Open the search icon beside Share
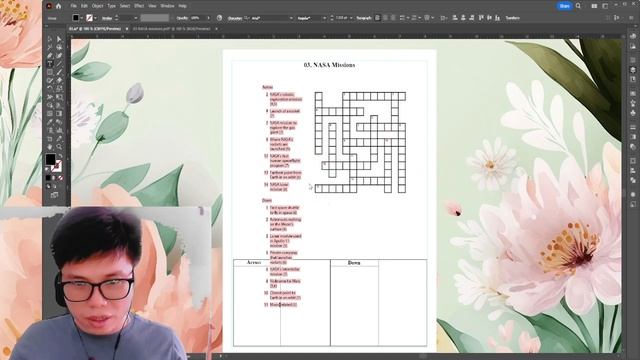This screenshot has width=640, height=360. coord(578,6)
